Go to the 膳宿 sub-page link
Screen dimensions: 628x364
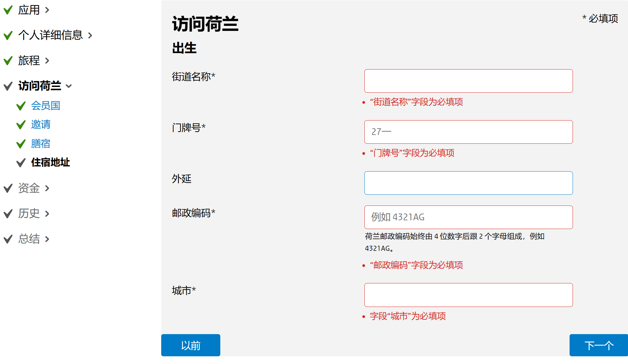click(x=41, y=144)
